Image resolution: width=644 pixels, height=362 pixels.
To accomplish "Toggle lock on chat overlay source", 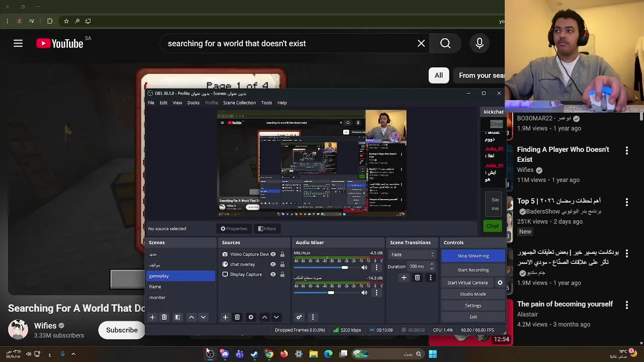I will tap(282, 264).
